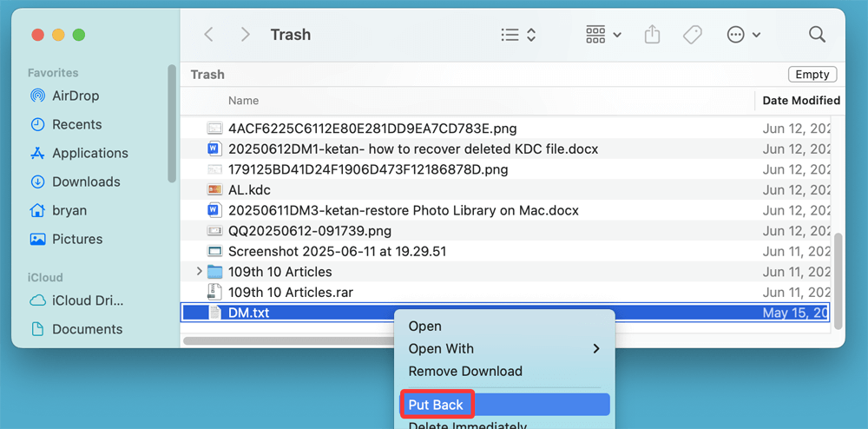Open Pictures in sidebar
The width and height of the screenshot is (868, 429).
tap(66, 239)
